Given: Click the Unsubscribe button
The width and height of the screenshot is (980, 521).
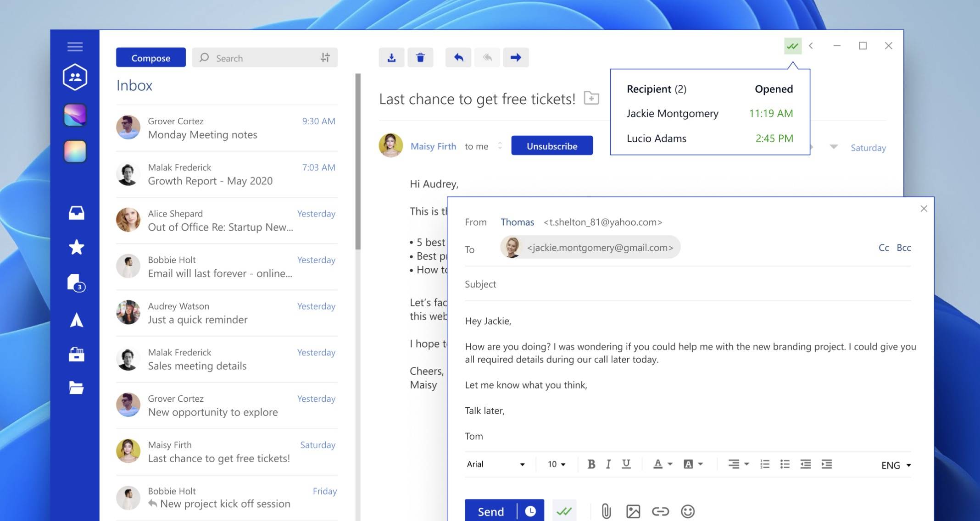Looking at the screenshot, I should coord(552,146).
